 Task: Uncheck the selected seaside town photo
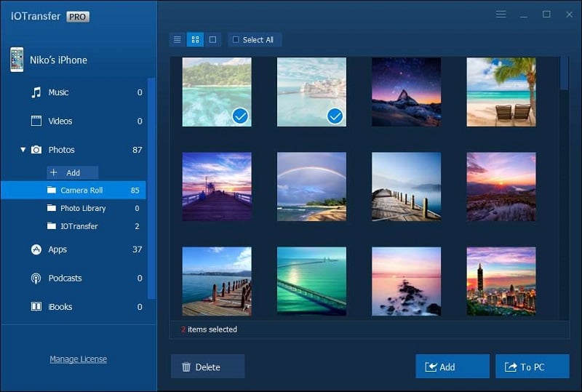point(312,92)
